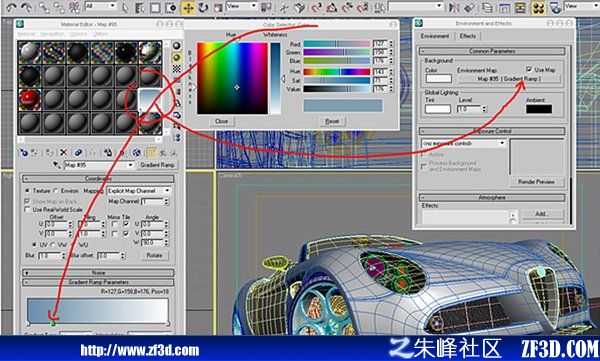
Task: Click the Rotate tool icon in toolbar
Action: (203, 7)
